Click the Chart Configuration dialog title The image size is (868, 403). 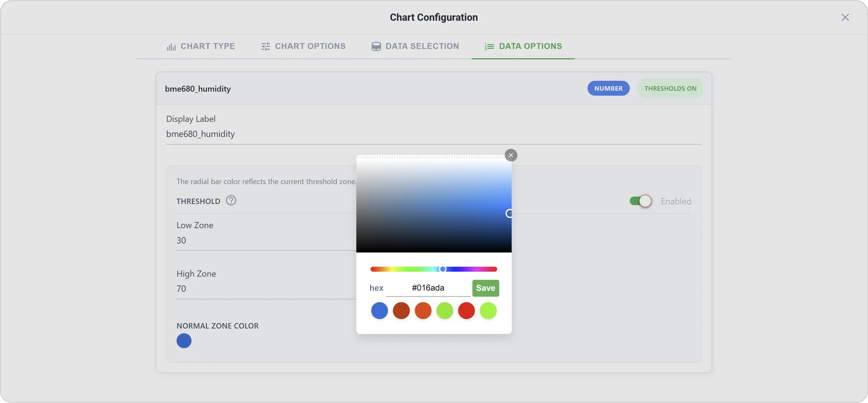pos(434,17)
